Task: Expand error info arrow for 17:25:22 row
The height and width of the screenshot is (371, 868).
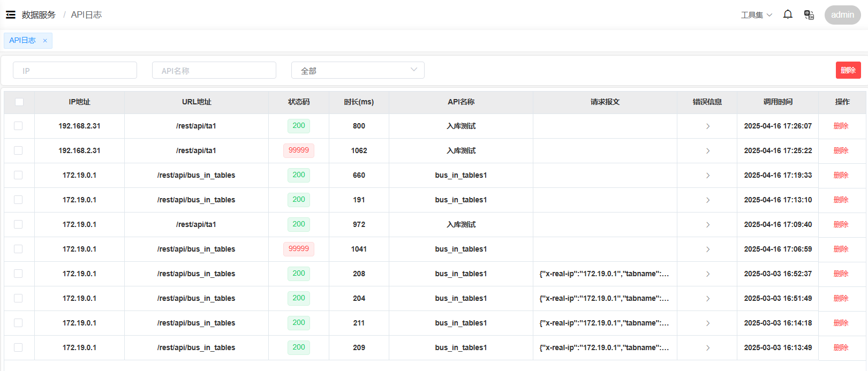Action: pos(707,151)
